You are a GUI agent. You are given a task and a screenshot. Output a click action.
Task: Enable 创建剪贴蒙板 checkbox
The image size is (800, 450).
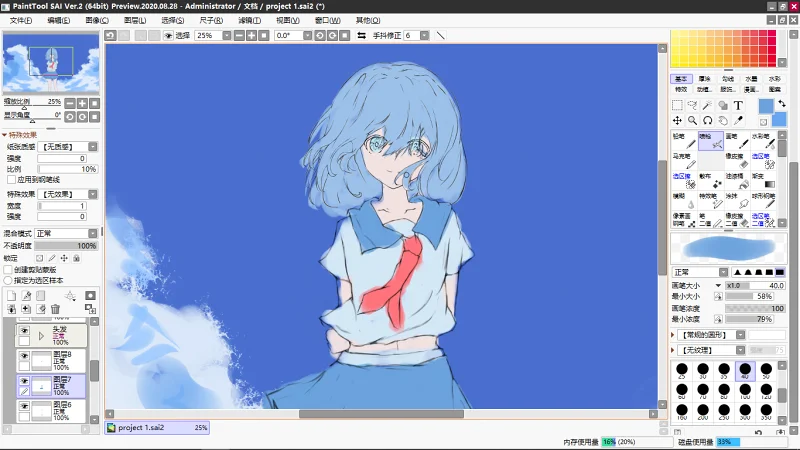tap(8, 269)
